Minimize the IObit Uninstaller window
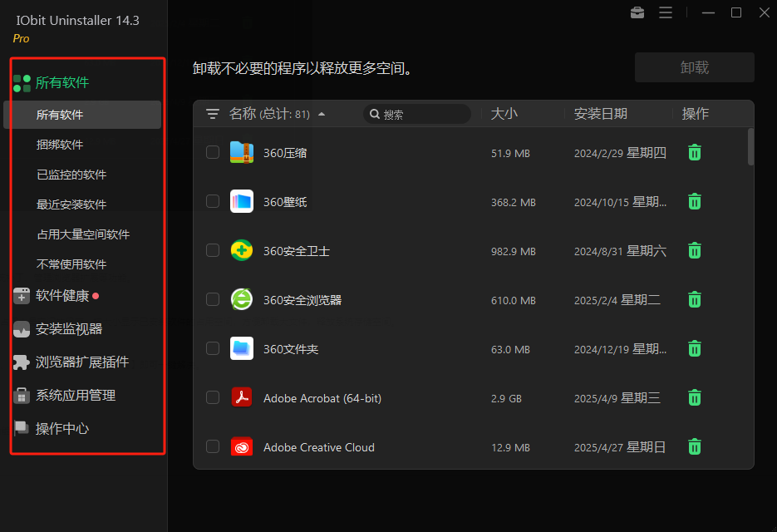This screenshot has width=777, height=532. tap(708, 12)
